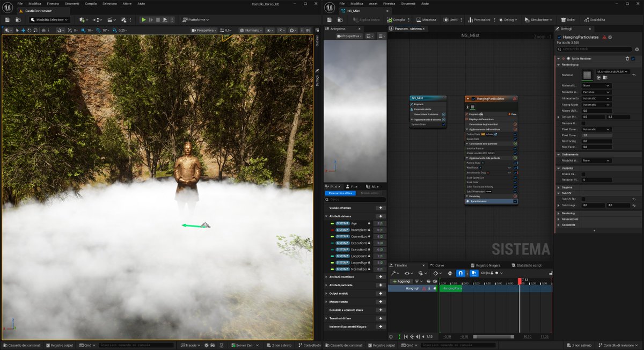644x350 pixels.
Task: Click the Compila icon to compile the Niagara system
Action: (390, 19)
